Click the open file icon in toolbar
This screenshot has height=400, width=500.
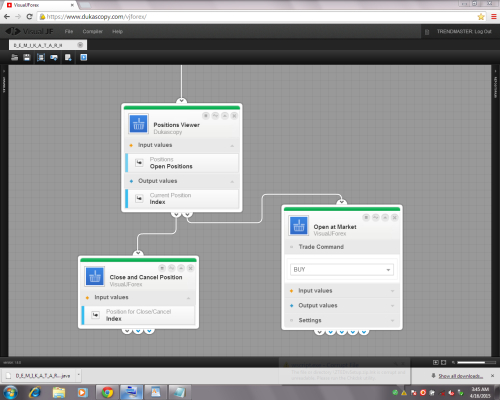click(x=14, y=57)
